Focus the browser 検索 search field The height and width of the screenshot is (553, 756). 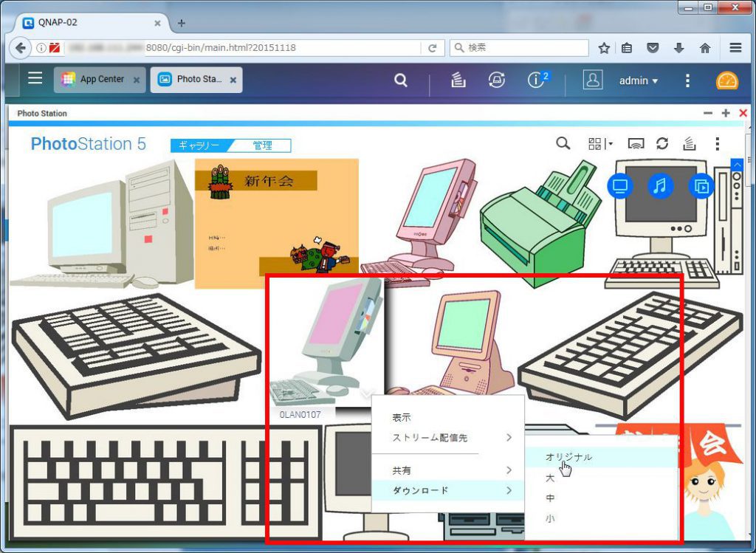click(x=519, y=48)
